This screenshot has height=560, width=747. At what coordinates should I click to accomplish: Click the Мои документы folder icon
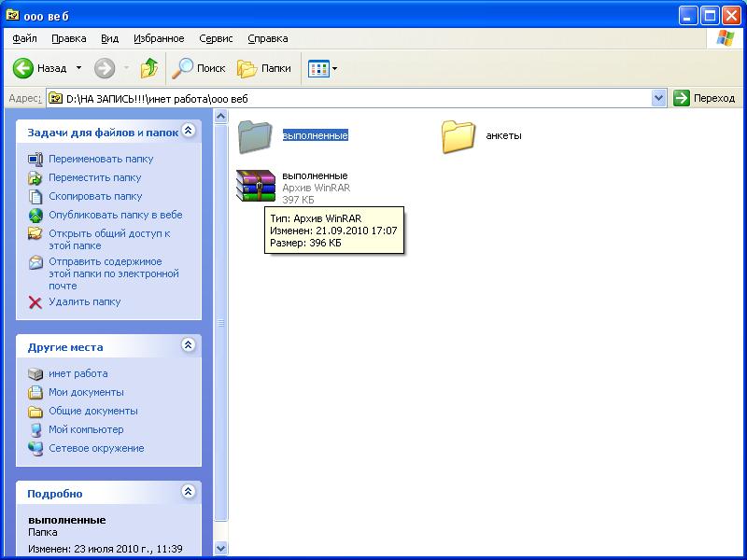[x=35, y=392]
